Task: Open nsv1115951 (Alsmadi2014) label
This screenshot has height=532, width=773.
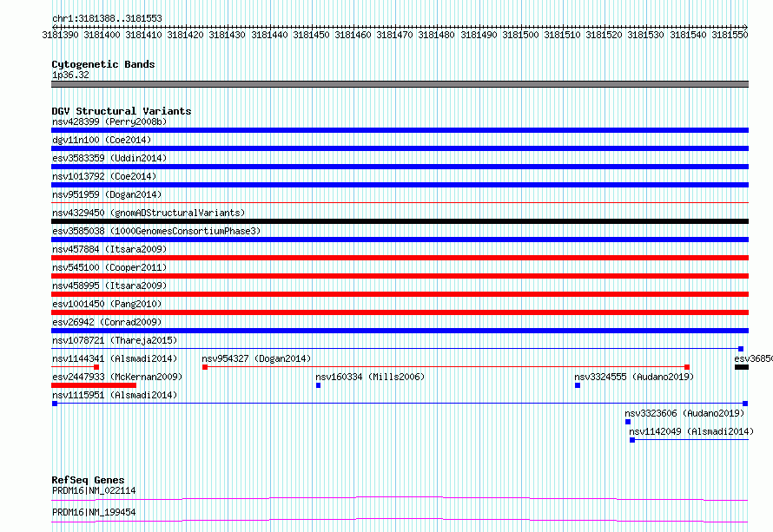Action: pyautogui.click(x=115, y=395)
